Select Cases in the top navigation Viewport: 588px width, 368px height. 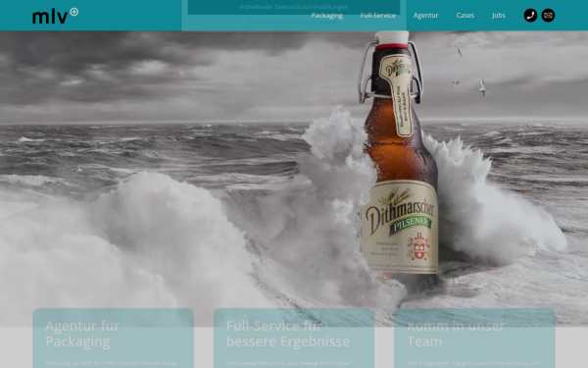coord(465,16)
